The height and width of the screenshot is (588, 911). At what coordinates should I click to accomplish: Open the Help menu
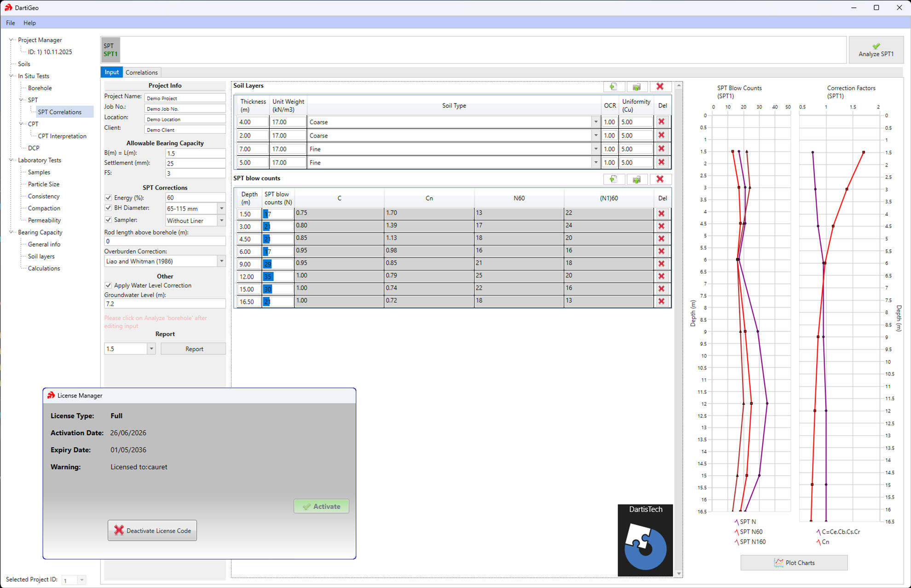pyautogui.click(x=29, y=23)
